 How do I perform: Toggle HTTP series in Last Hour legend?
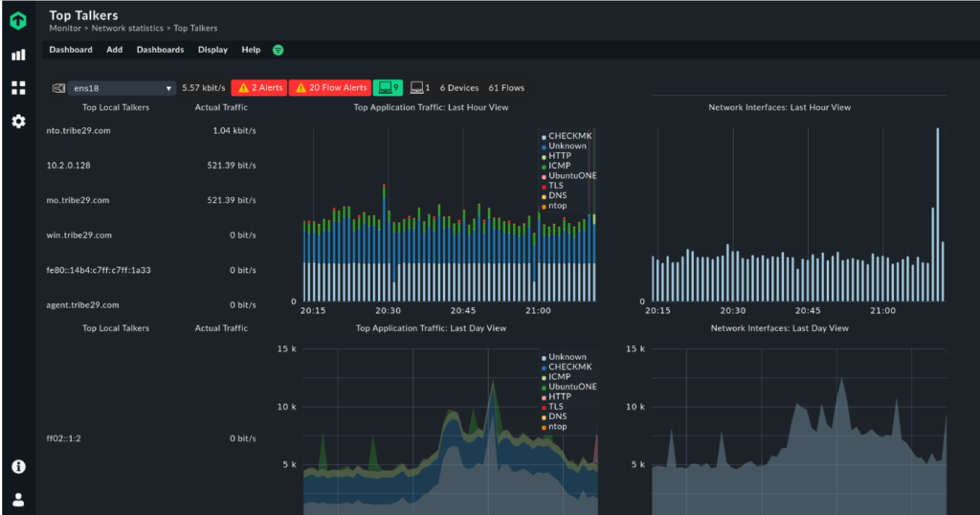click(x=559, y=156)
